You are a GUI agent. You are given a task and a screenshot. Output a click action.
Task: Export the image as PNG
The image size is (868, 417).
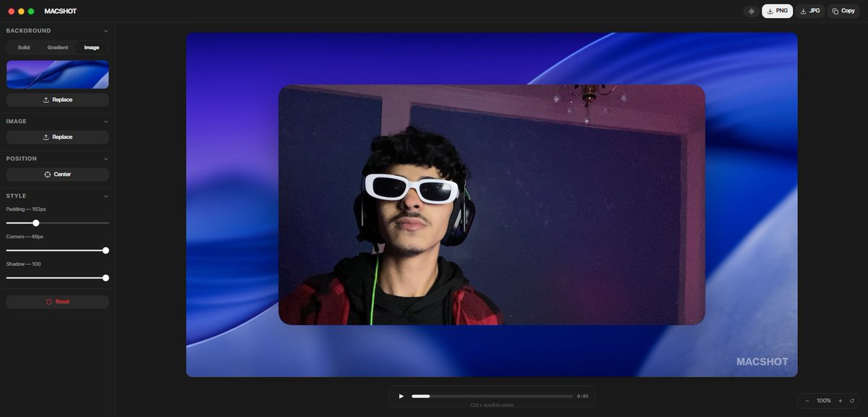[778, 11]
